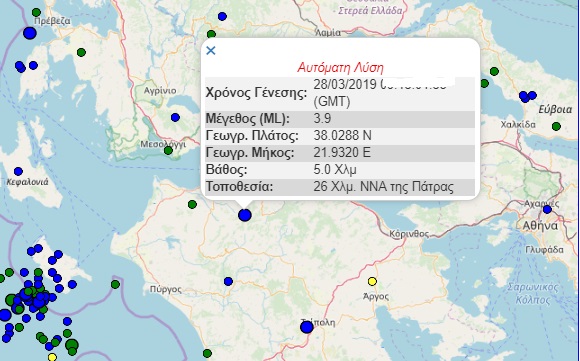Click the Αθήνα city label on map
This screenshot has width=580, height=361.
(540, 226)
